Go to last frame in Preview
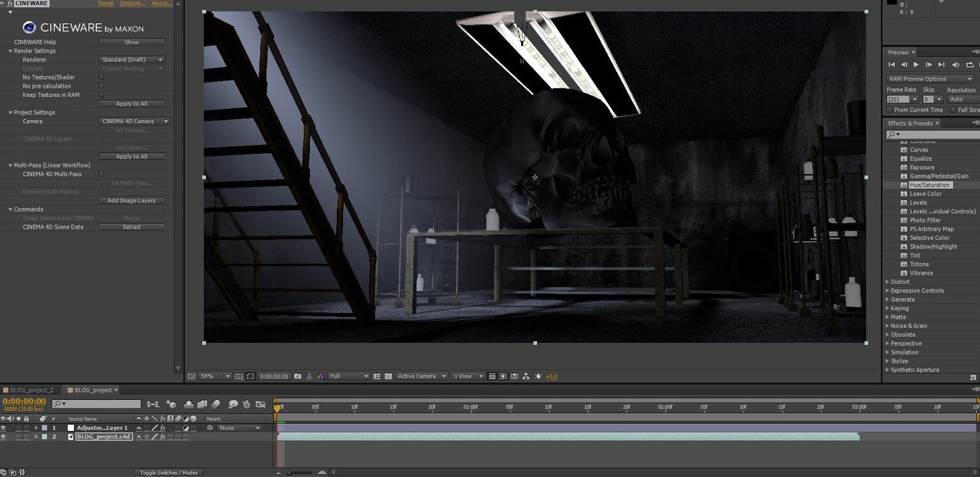This screenshot has height=477, width=980. click(x=941, y=64)
